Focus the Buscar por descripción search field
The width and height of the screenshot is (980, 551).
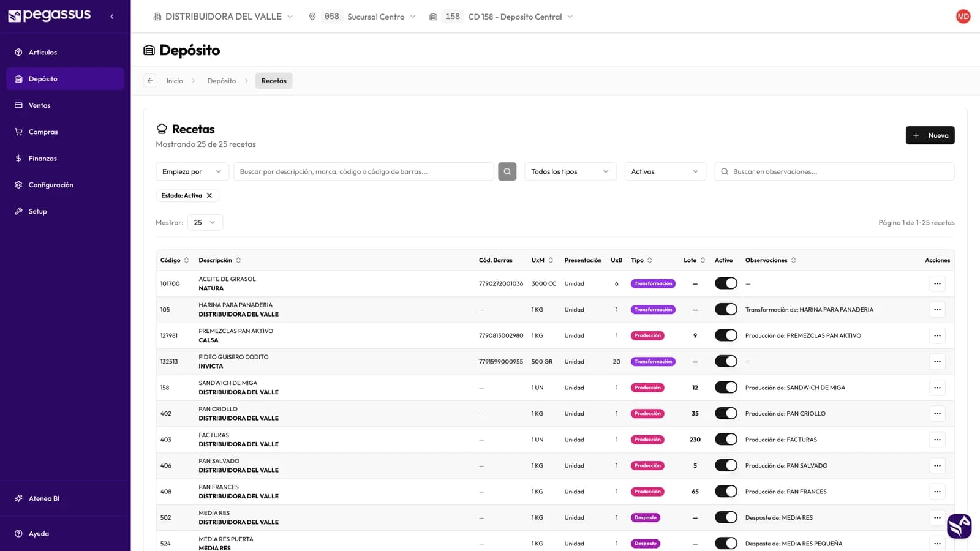point(364,171)
